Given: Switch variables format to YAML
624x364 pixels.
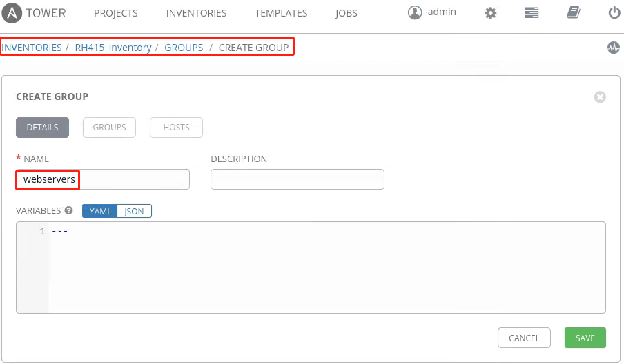Looking at the screenshot, I should tap(100, 211).
